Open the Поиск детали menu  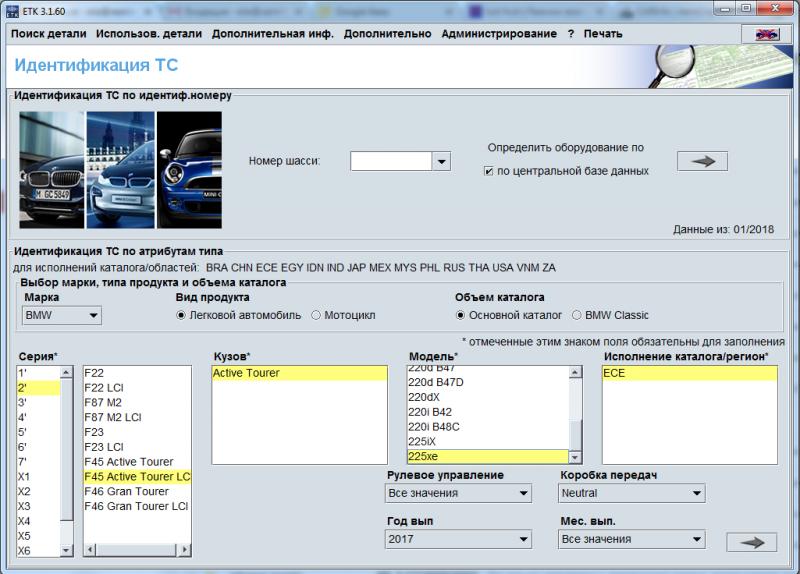[49, 34]
